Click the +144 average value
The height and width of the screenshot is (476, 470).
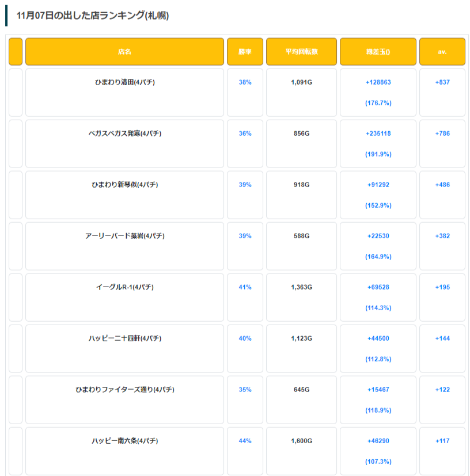(x=442, y=338)
